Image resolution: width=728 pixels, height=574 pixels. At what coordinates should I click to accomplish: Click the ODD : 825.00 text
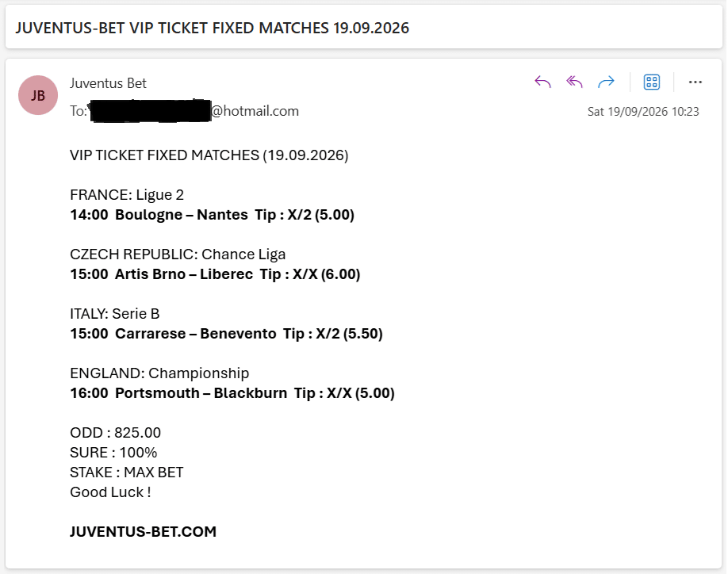[x=115, y=432]
